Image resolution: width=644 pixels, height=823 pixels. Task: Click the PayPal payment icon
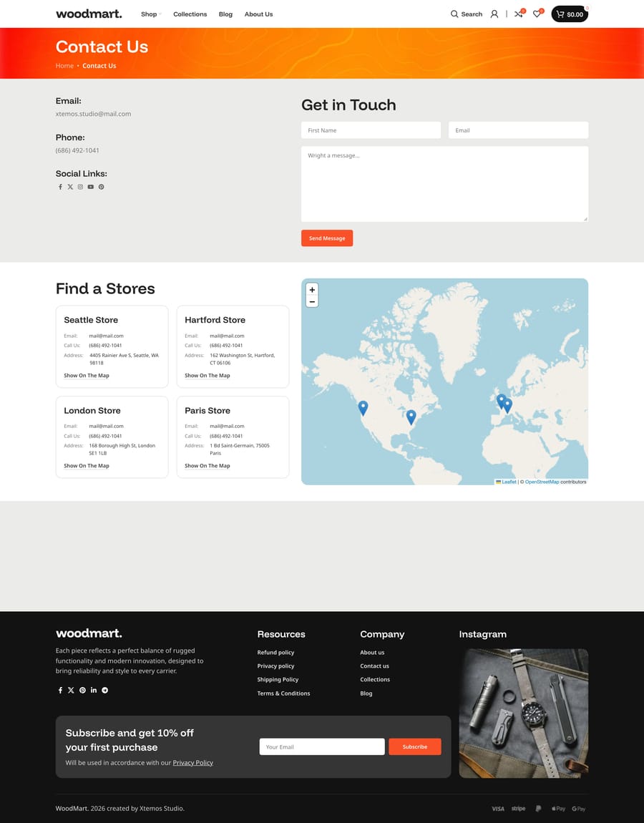[539, 809]
